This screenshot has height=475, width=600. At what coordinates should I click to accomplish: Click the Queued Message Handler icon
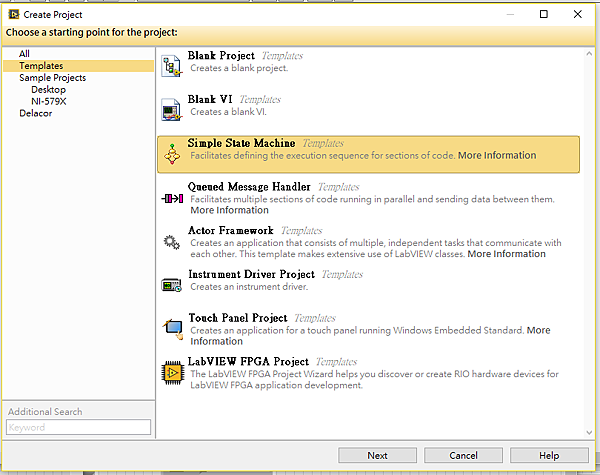click(x=172, y=198)
